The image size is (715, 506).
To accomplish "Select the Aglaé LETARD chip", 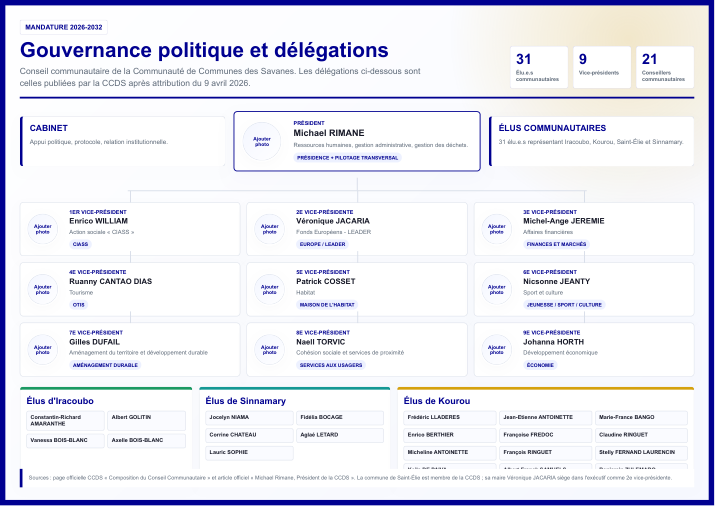I will pyautogui.click(x=340, y=435).
